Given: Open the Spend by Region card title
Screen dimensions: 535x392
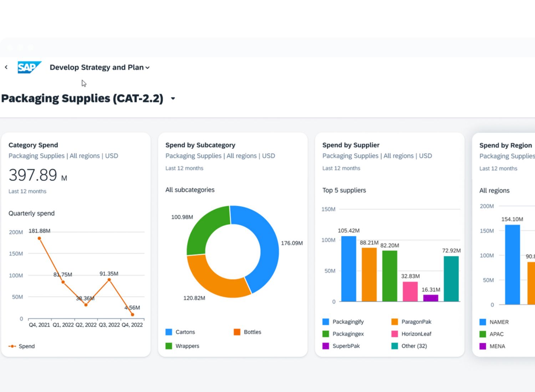Looking at the screenshot, I should click(505, 145).
